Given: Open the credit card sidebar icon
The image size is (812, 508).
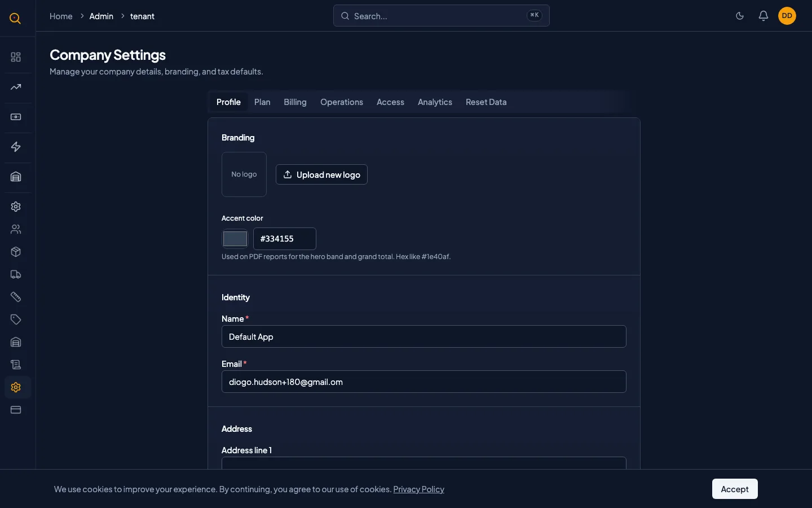Looking at the screenshot, I should (x=16, y=410).
